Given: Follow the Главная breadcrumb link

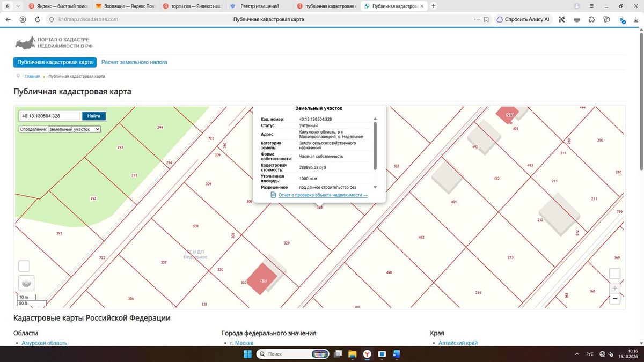Looking at the screenshot, I should [x=32, y=76].
